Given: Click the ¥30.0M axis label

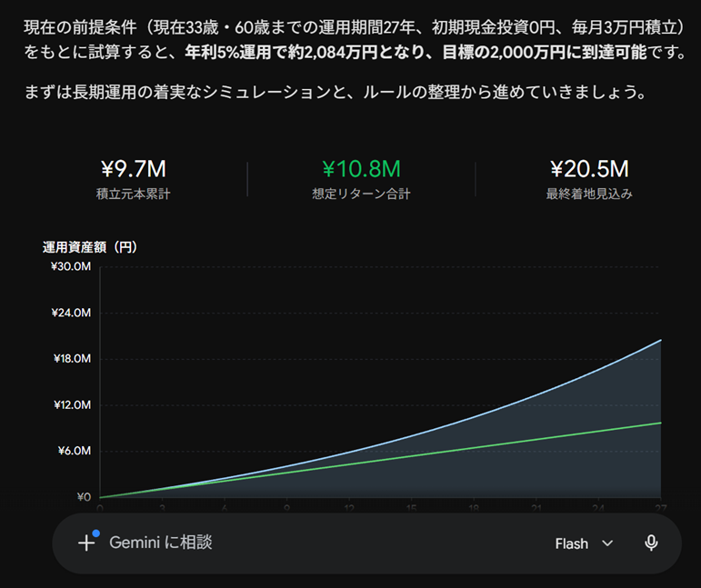Looking at the screenshot, I should (x=71, y=267).
